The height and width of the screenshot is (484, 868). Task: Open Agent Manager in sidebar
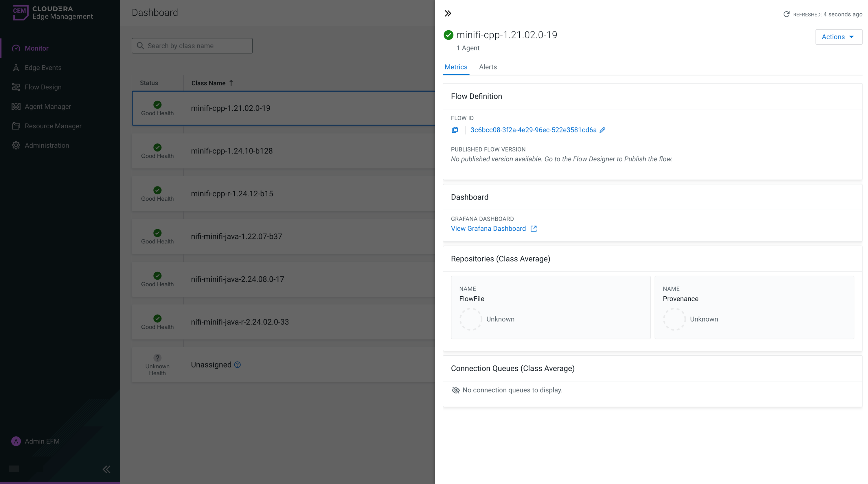(47, 106)
